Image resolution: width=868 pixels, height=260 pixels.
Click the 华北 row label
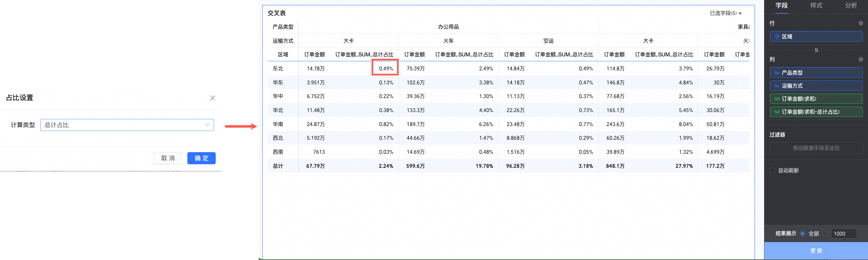coord(278,110)
